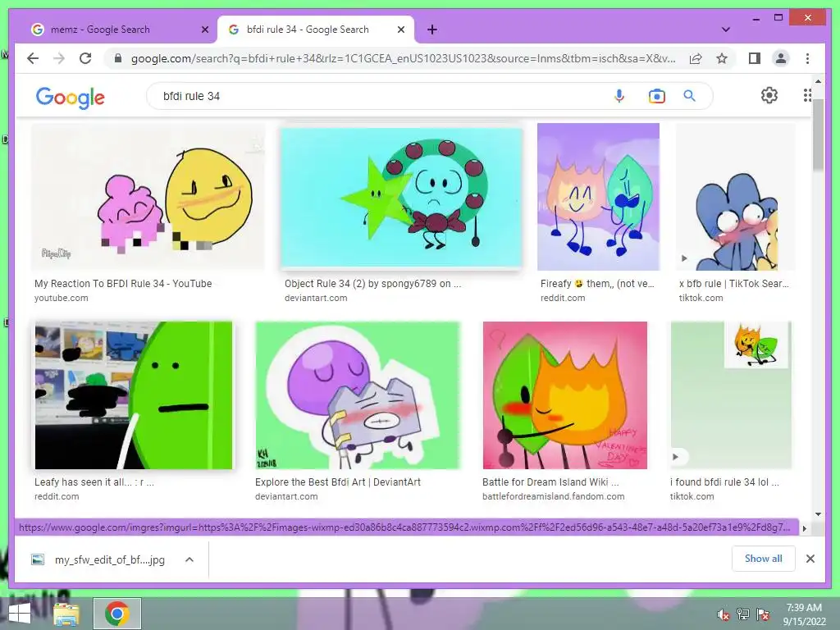
Task: Click the page vertical scrollbar thumb
Action: 818,134
